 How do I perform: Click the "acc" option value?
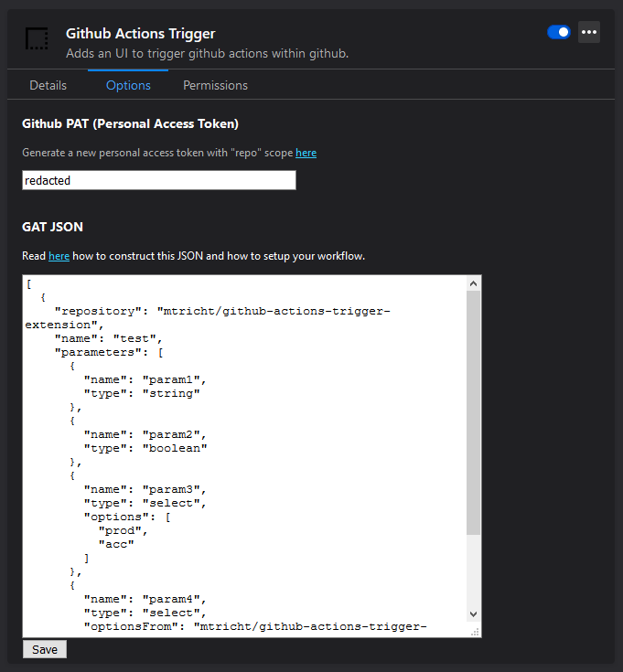click(x=116, y=544)
